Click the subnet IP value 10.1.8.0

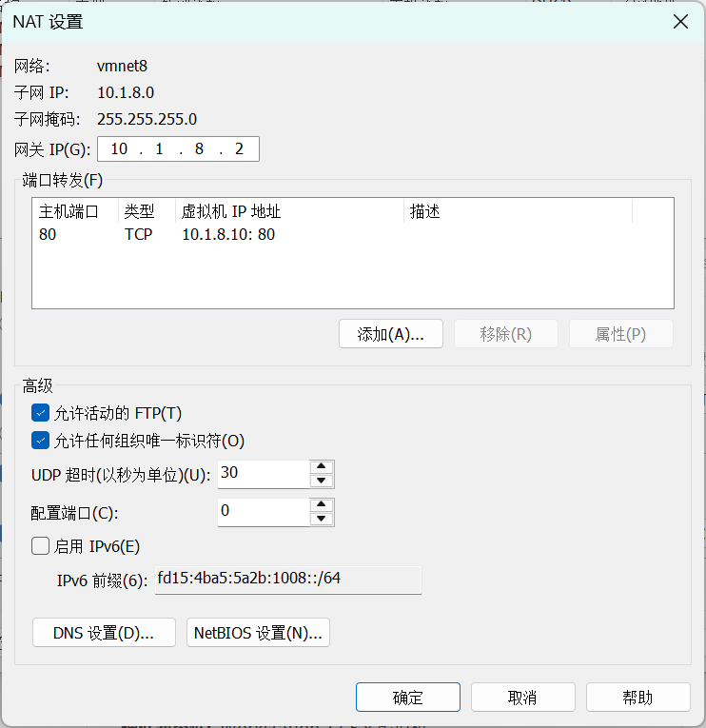coord(126,93)
